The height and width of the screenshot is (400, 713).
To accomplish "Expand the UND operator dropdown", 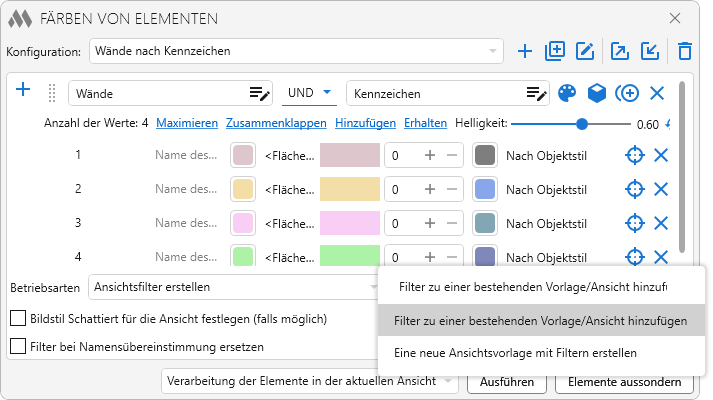I will (x=309, y=93).
